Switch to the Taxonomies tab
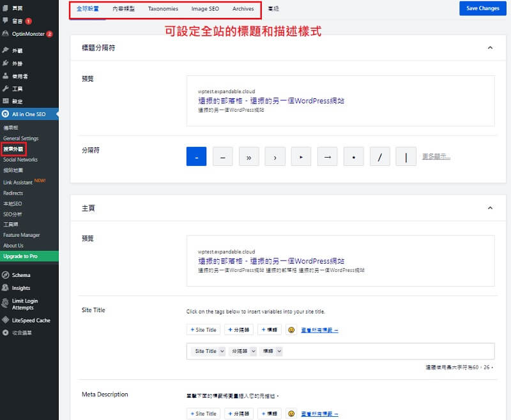This screenshot has width=511, height=420. coord(163,9)
